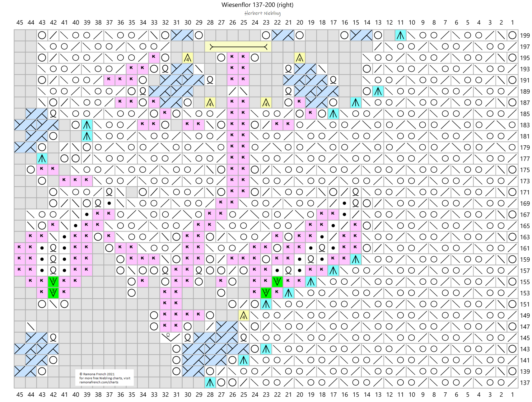
Task: Click the row label 199 on the right
Action: pos(525,35)
